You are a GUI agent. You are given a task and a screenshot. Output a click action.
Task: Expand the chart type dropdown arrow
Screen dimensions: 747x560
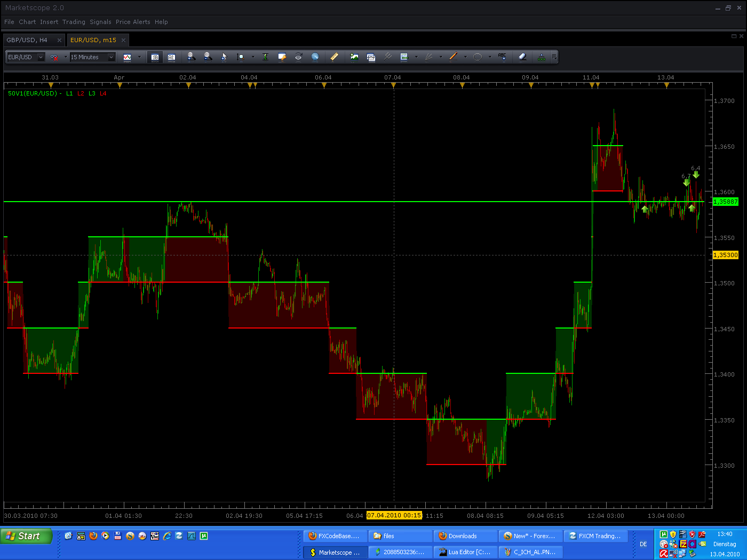coord(140,57)
